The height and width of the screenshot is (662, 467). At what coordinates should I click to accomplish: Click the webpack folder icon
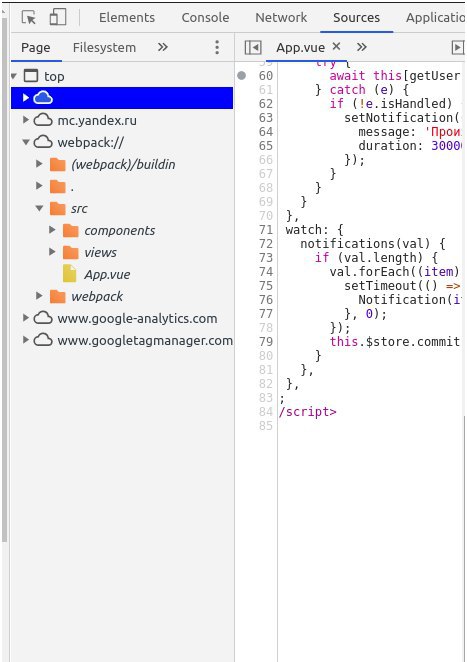[x=57, y=296]
